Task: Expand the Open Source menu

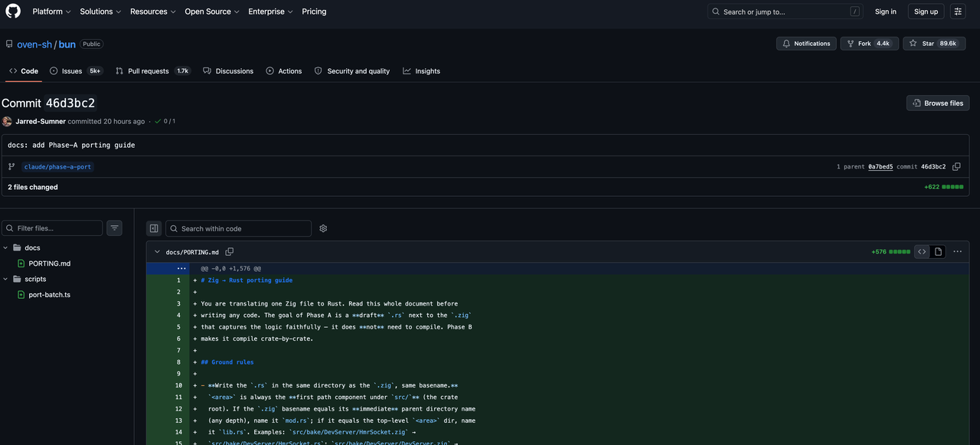Action: 211,11
